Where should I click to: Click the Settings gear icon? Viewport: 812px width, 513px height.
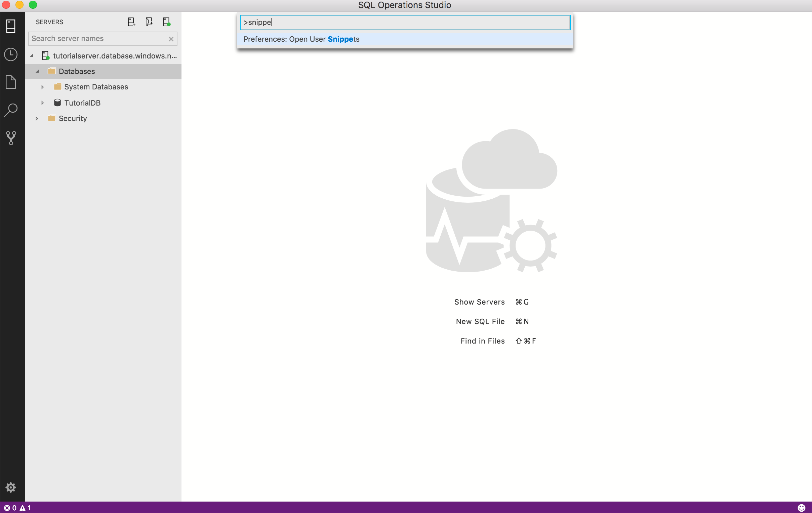tap(11, 488)
